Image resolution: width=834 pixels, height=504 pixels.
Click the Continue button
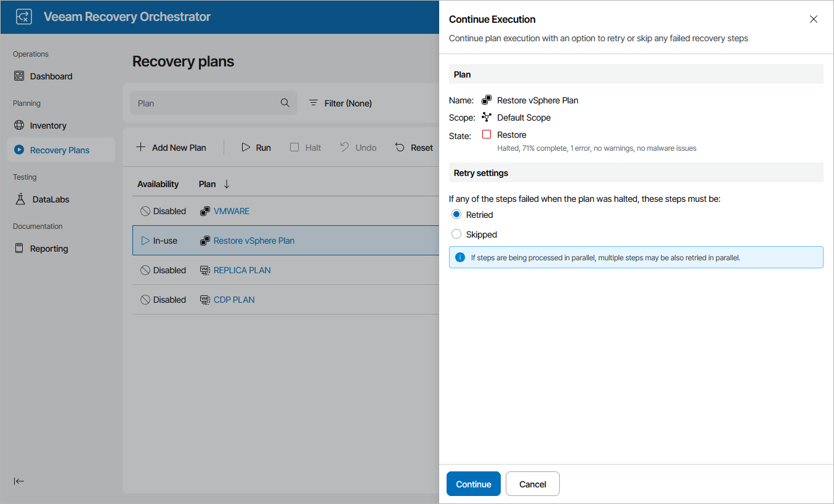pos(473,484)
